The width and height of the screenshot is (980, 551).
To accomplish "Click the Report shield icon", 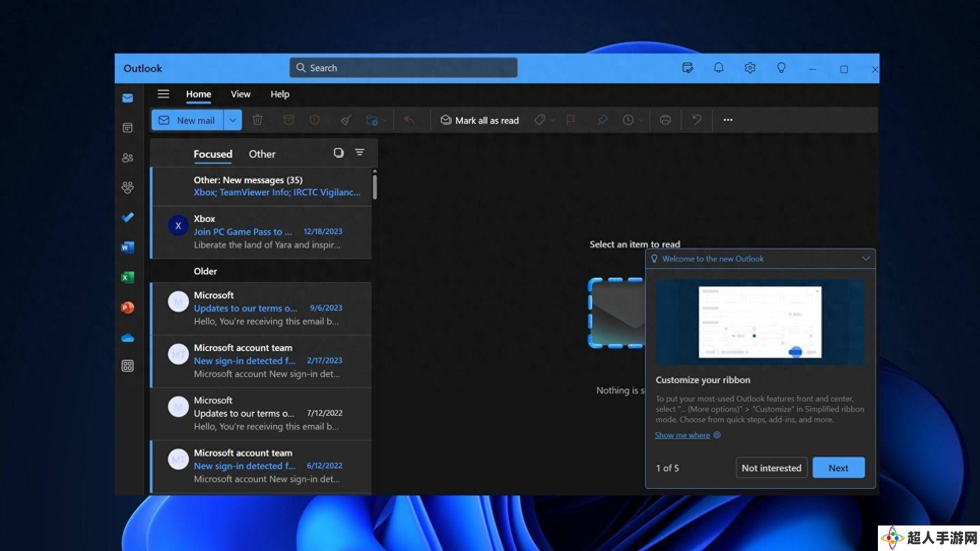I will pos(314,120).
